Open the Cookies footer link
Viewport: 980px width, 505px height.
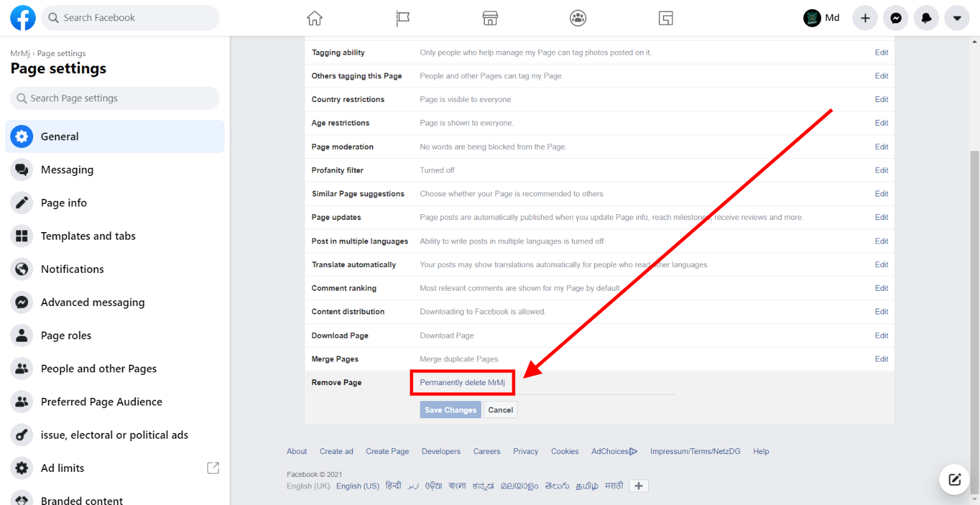pos(565,451)
